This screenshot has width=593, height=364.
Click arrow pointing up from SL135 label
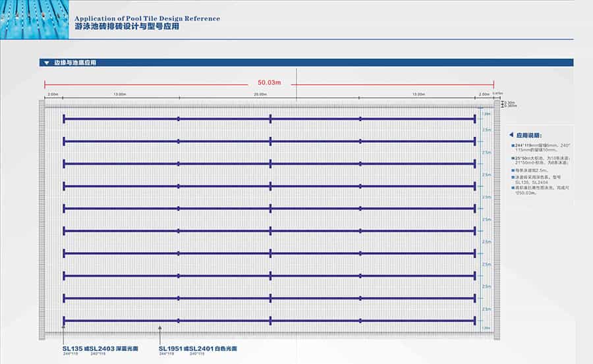click(x=64, y=329)
